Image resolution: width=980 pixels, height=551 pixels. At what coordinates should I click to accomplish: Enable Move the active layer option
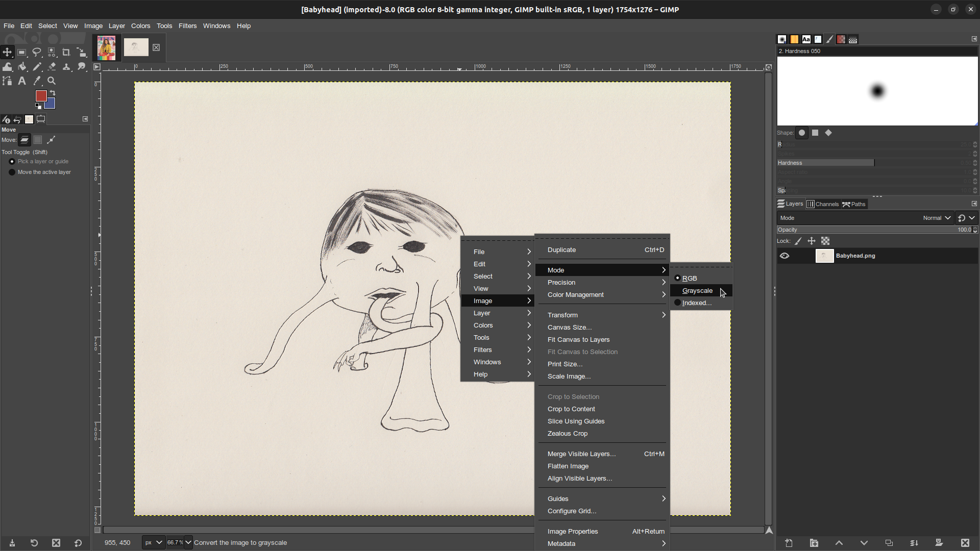12,172
